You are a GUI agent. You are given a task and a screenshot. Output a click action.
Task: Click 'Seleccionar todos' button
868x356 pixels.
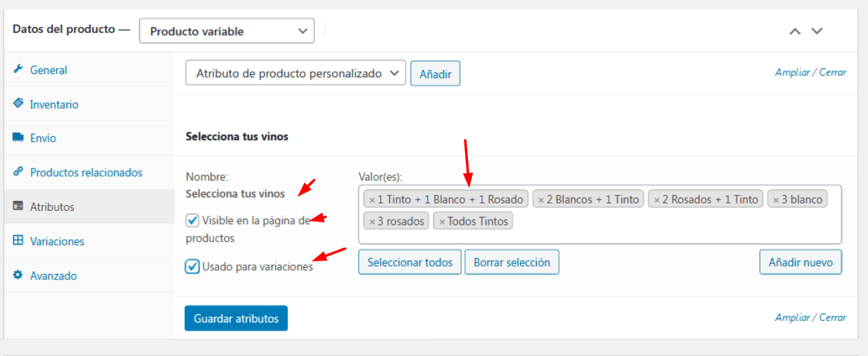410,262
